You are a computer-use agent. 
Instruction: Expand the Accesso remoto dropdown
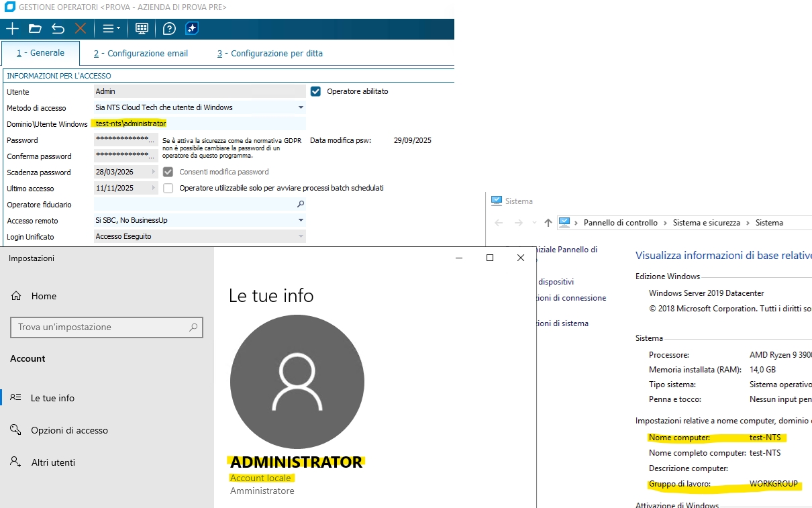pyautogui.click(x=301, y=220)
